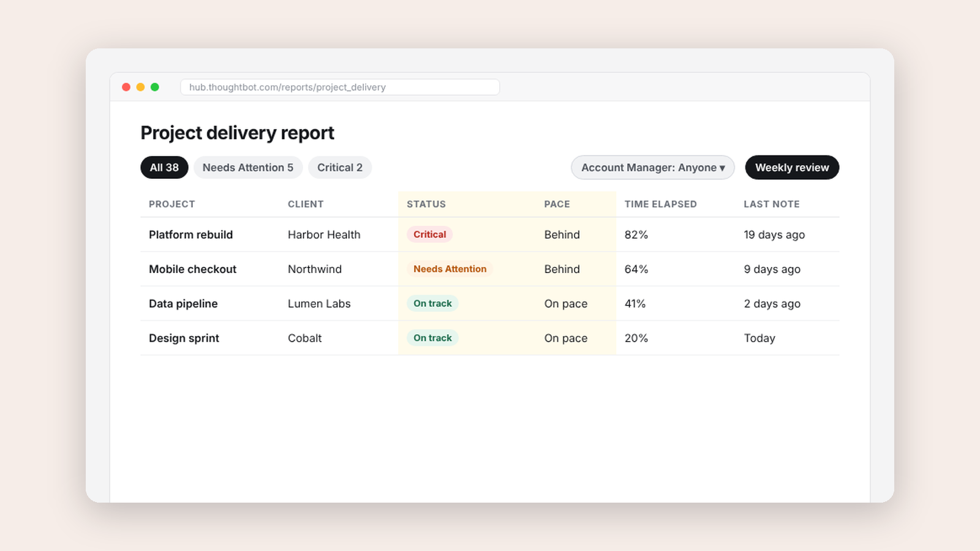Image resolution: width=980 pixels, height=551 pixels.
Task: Click the STATUS column header
Action: [426, 204]
